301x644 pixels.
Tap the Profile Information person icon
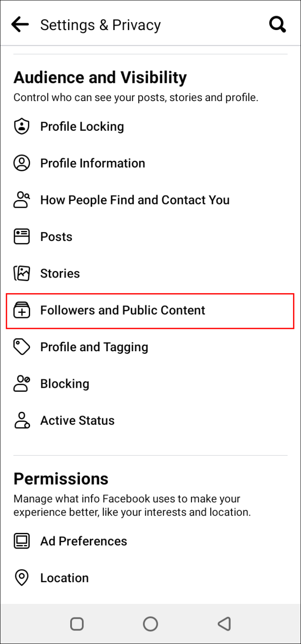point(22,163)
